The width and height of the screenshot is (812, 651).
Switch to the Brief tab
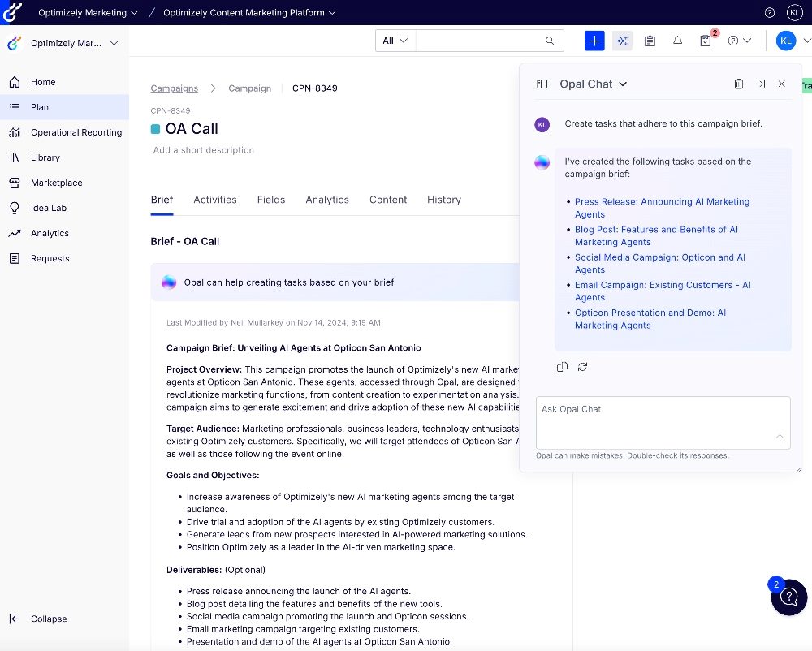coord(162,200)
